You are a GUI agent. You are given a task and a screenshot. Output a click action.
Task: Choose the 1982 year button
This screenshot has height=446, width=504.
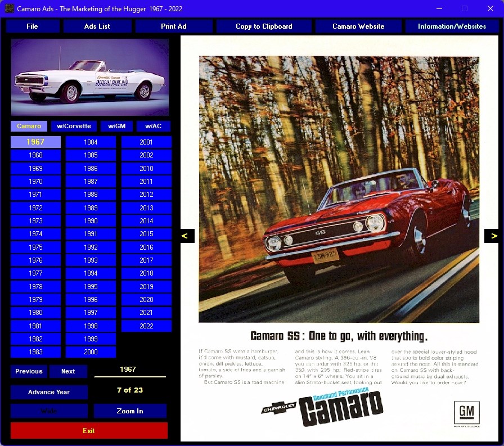pyautogui.click(x=35, y=339)
